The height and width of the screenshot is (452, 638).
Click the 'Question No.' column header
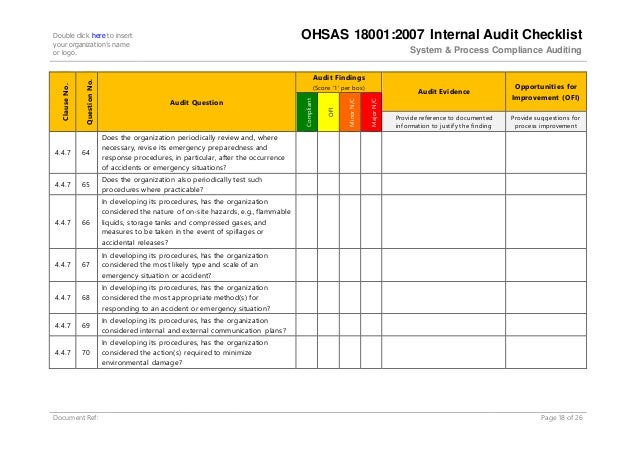[87, 102]
